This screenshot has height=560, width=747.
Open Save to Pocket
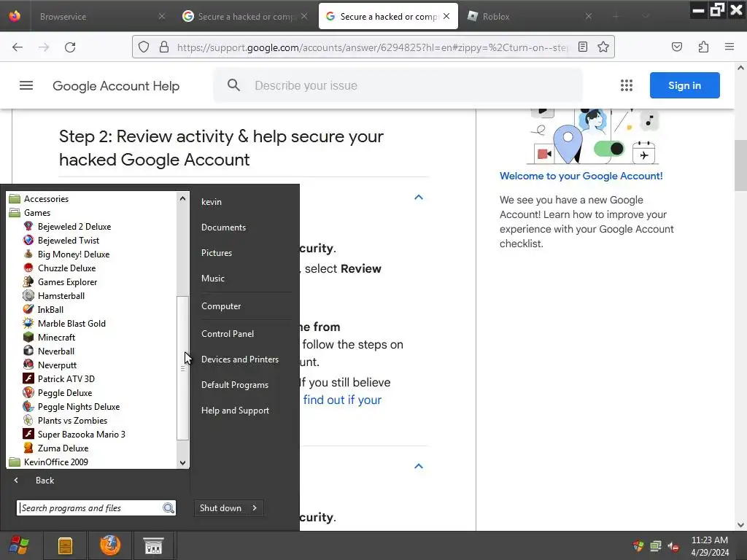coord(677,47)
